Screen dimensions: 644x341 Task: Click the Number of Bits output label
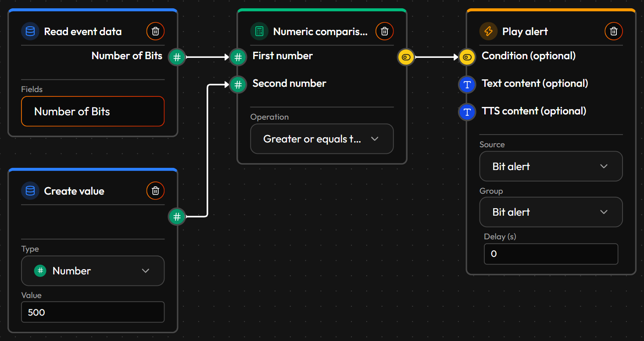[127, 56]
